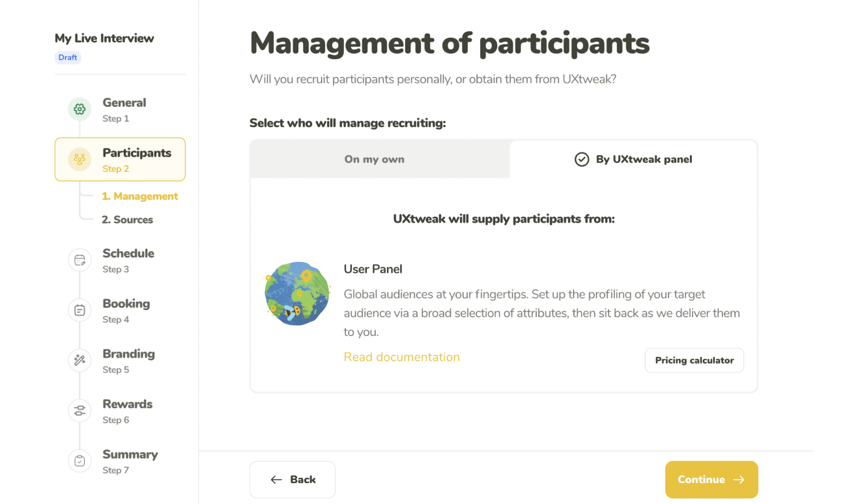Click the Branding step magic wand icon
This screenshot has height=504, width=860.
pos(79,360)
